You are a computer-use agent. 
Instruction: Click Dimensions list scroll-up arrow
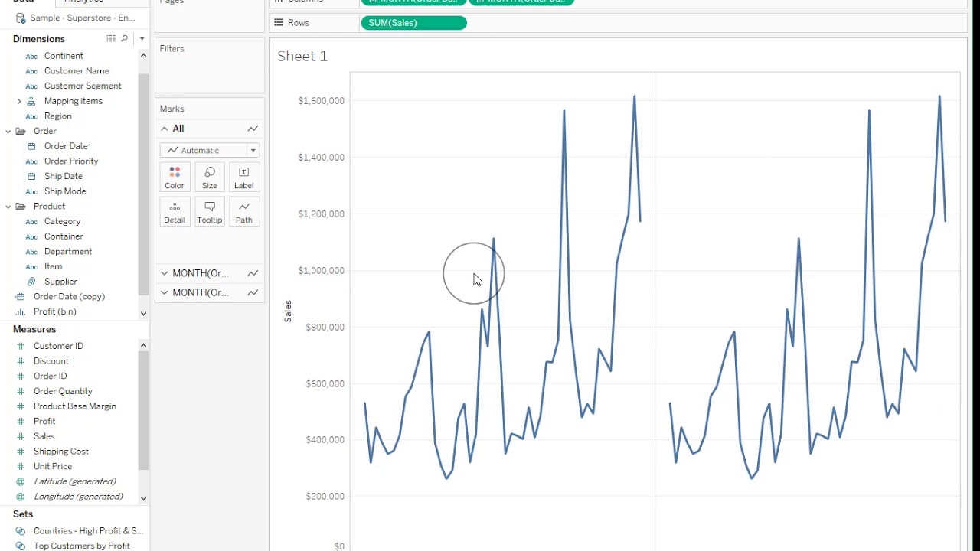point(143,55)
